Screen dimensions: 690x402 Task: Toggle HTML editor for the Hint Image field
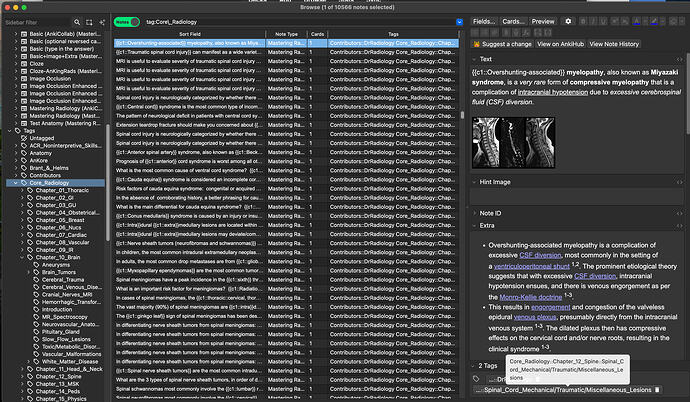pos(679,182)
